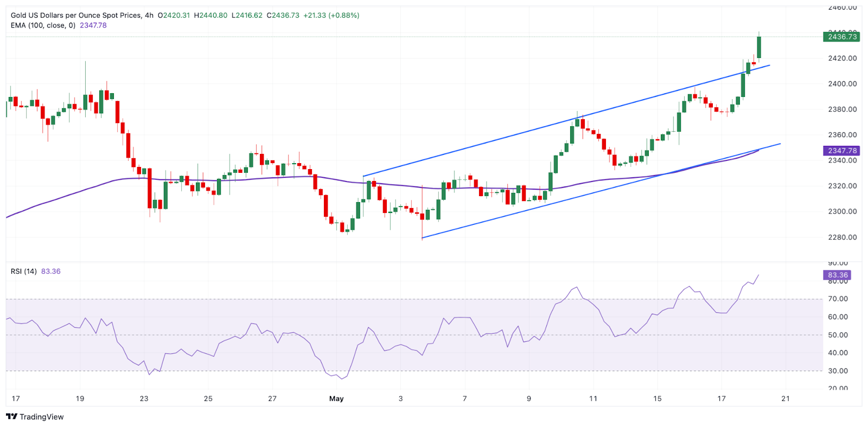868x427 pixels.
Task: Click the 4h timeframe label in the chart title
Action: point(149,15)
